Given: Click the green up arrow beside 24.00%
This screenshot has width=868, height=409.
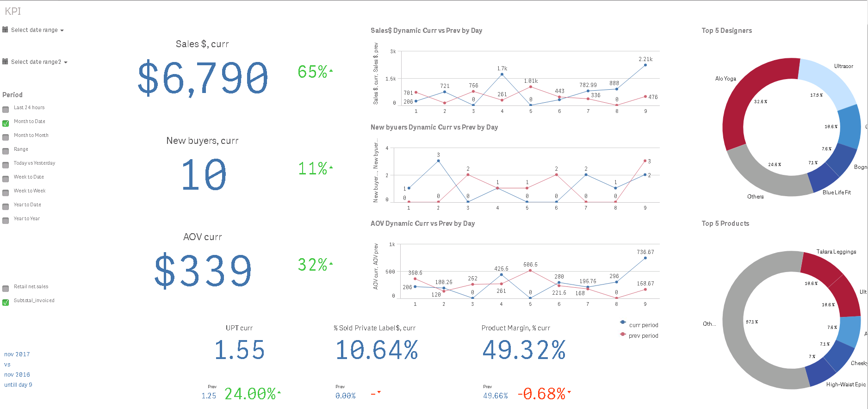Looking at the screenshot, I should (x=279, y=392).
